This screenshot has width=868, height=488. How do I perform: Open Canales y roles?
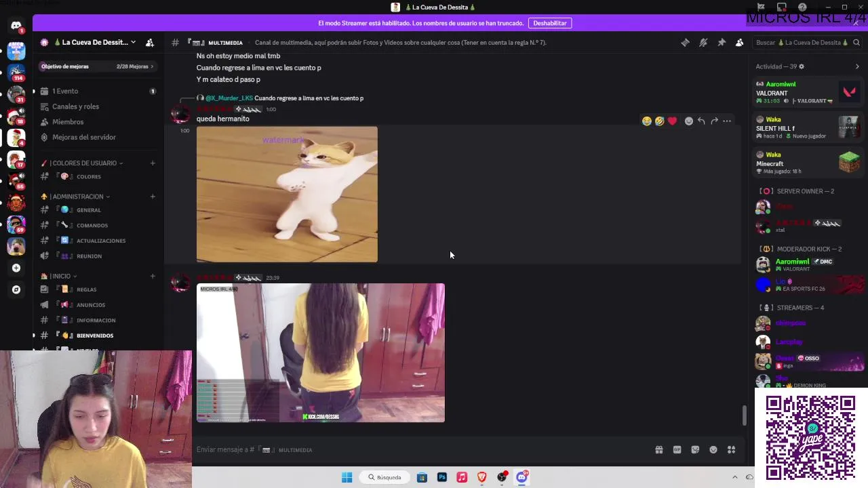98,106
